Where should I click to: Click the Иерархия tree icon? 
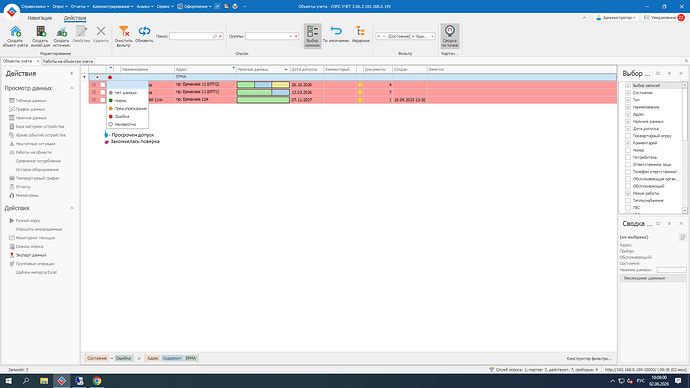coord(360,31)
